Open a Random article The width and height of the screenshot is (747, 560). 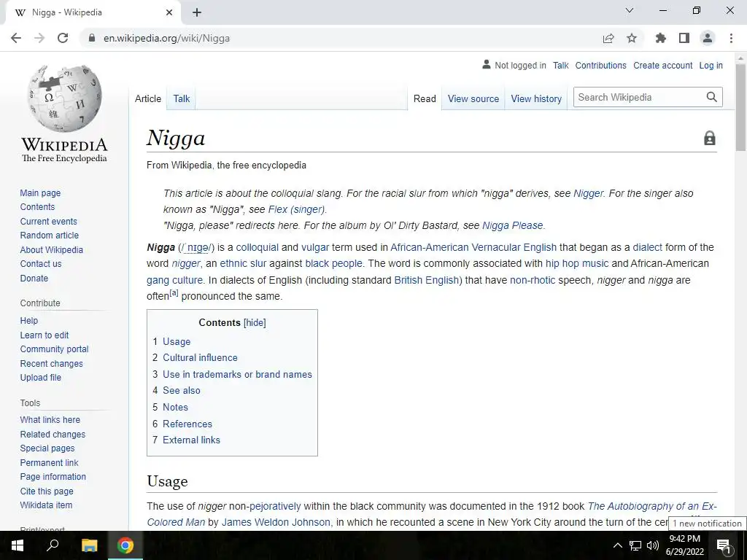pyautogui.click(x=49, y=236)
